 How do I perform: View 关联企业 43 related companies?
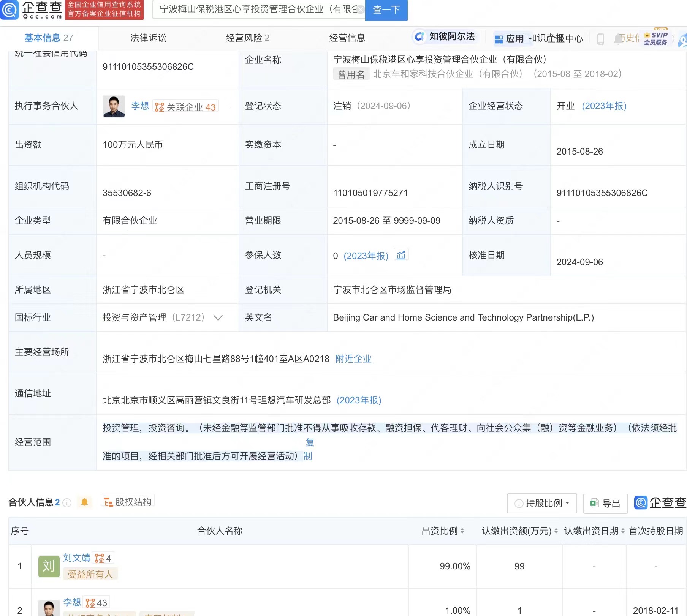coord(185,107)
